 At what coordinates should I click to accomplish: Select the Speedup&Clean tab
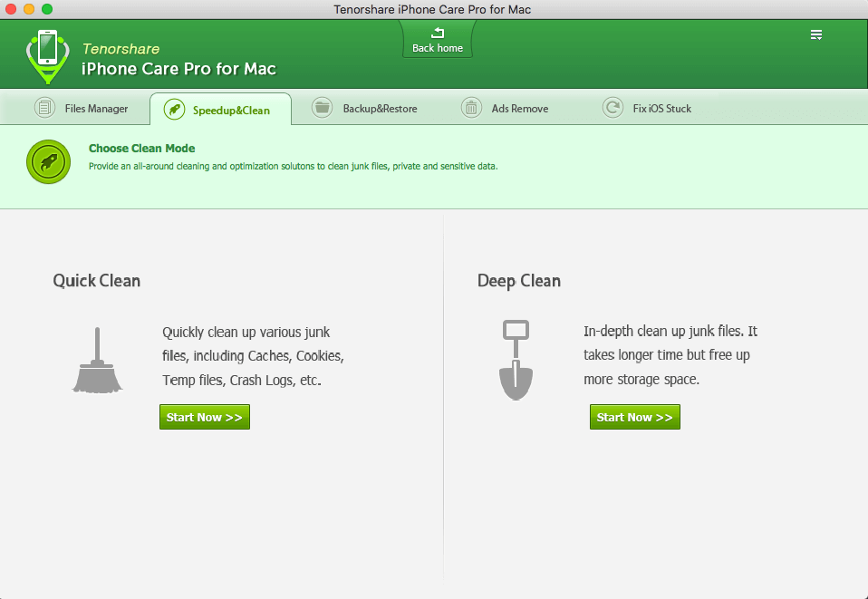coord(220,109)
